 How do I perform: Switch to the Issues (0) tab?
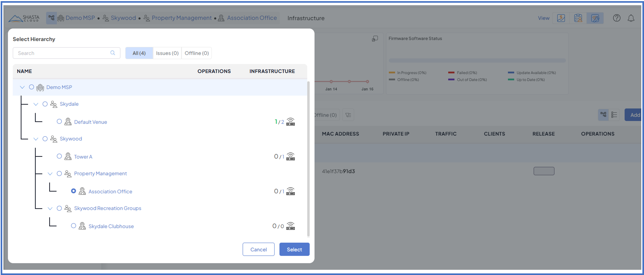(167, 53)
